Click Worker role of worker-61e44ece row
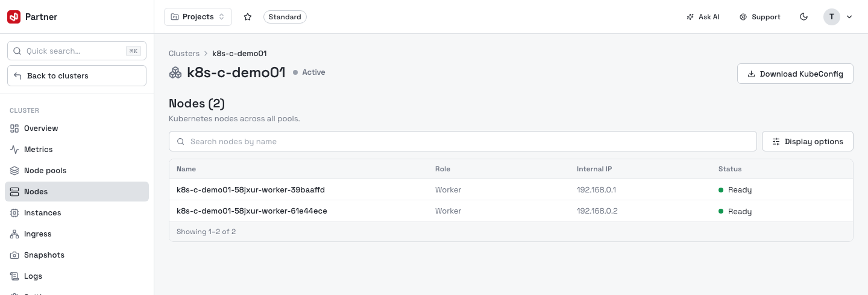 [x=448, y=211]
